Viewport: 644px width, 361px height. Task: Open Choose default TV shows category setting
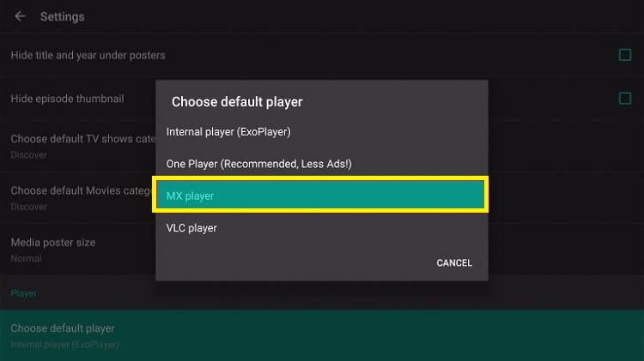pyautogui.click(x=78, y=146)
